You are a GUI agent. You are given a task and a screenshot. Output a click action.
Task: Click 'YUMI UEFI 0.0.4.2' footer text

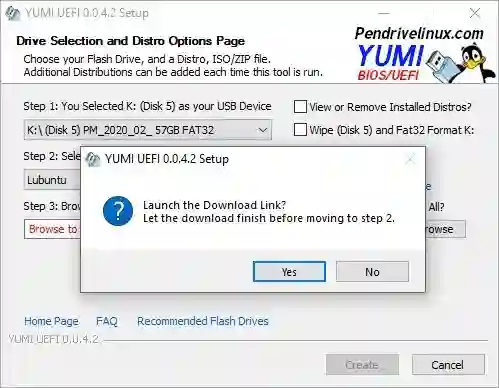[53, 339]
